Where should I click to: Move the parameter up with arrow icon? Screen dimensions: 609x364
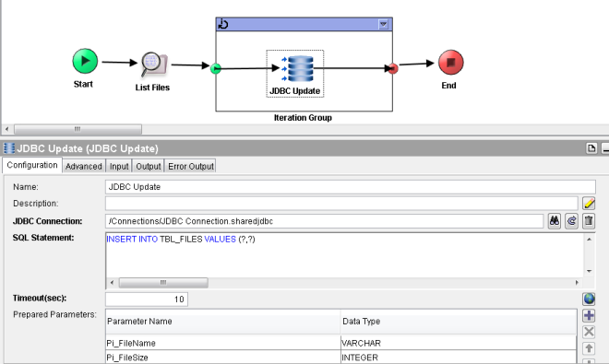589,348
